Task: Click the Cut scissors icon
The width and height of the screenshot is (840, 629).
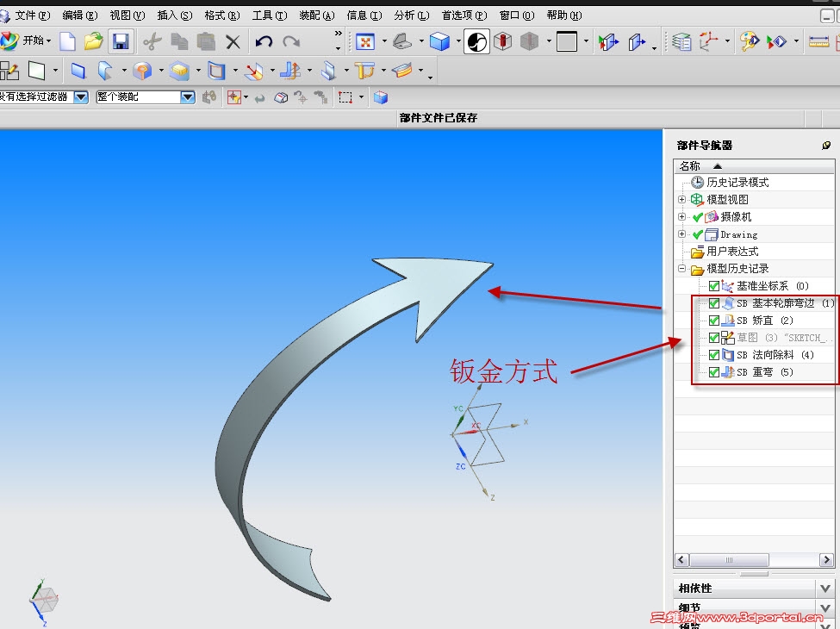Action: [x=152, y=41]
